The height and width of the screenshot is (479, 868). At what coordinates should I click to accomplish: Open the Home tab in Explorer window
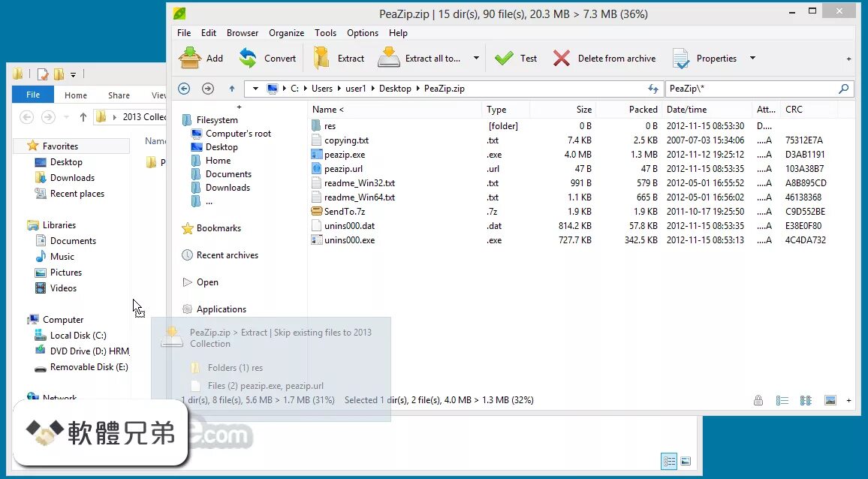pyautogui.click(x=75, y=95)
